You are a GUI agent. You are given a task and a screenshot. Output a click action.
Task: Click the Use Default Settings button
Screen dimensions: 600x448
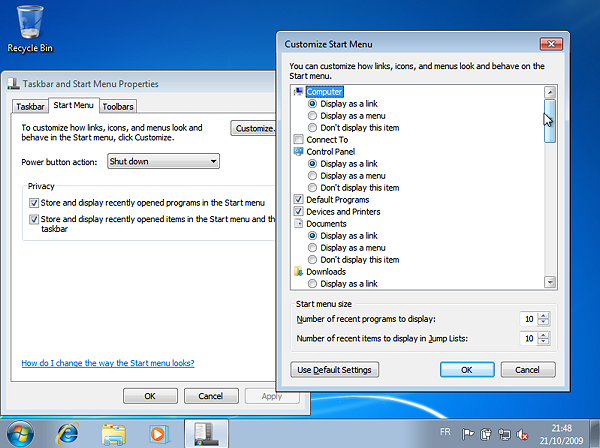coord(335,370)
